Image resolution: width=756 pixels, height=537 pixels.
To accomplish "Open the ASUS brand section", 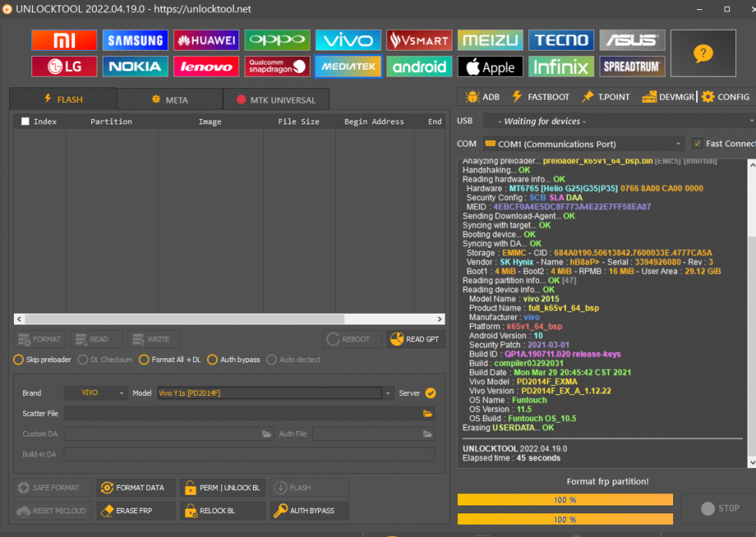I will coord(632,40).
